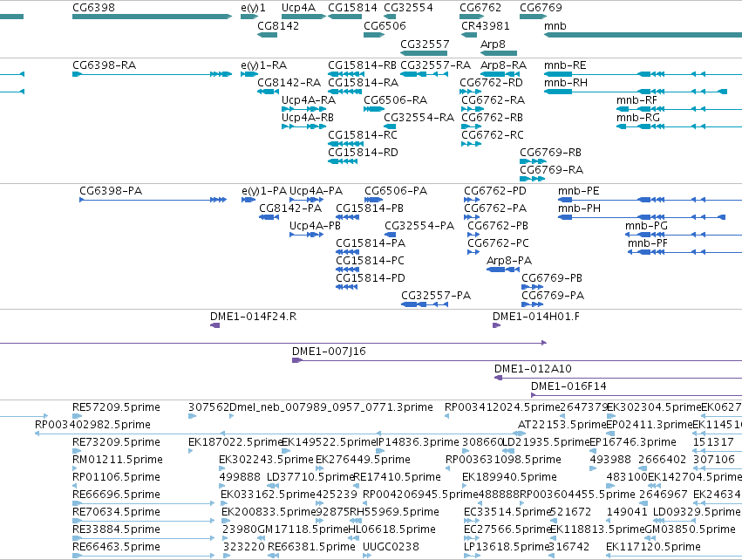The height and width of the screenshot is (560, 742).
Task: Click protein mnb-PE label
Action: 578,191
